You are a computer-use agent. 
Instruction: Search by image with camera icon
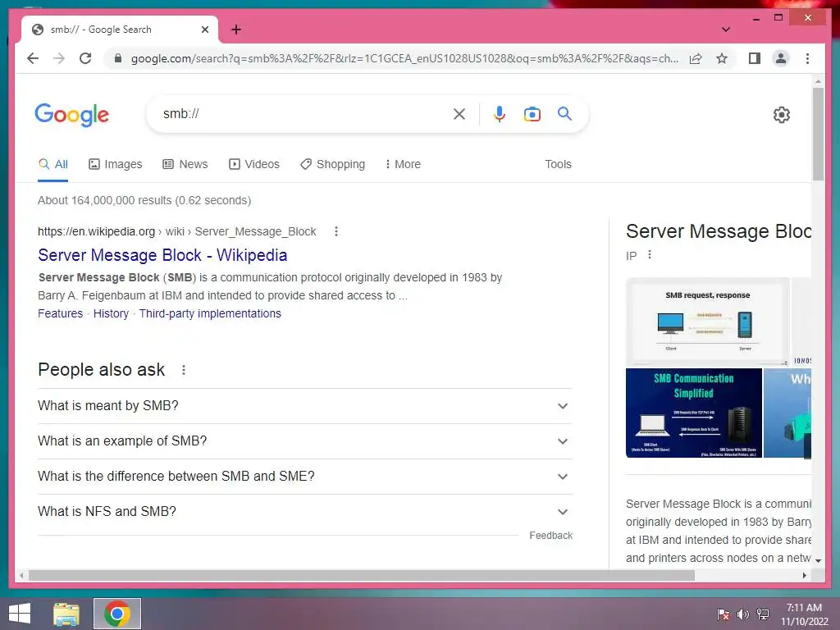pyautogui.click(x=532, y=113)
